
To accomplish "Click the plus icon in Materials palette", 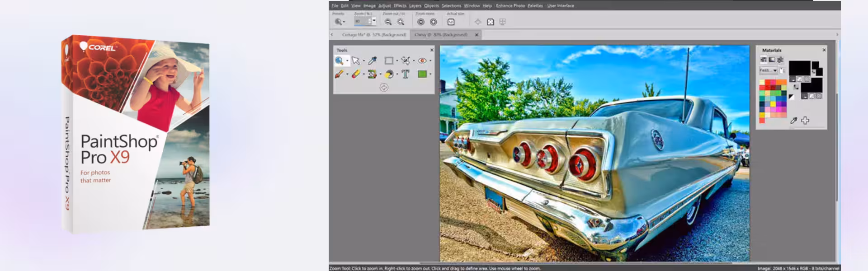I will click(x=805, y=120).
